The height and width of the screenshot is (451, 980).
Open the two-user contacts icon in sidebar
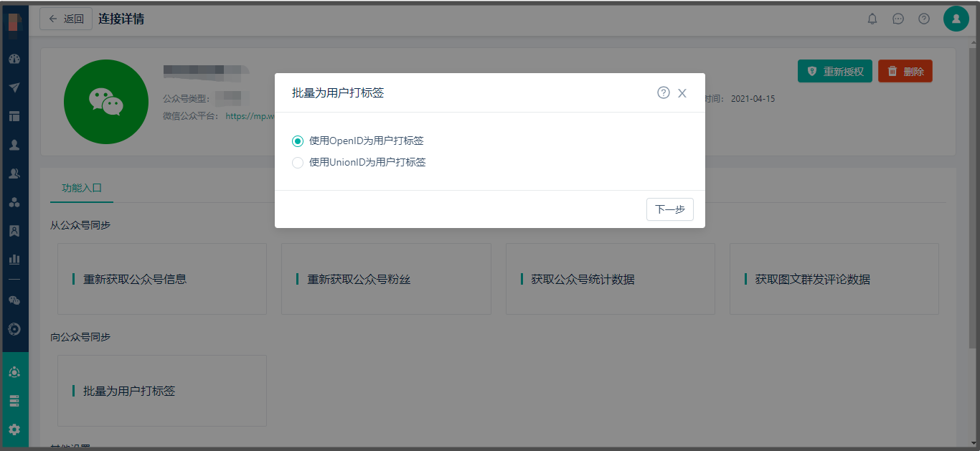click(x=14, y=174)
